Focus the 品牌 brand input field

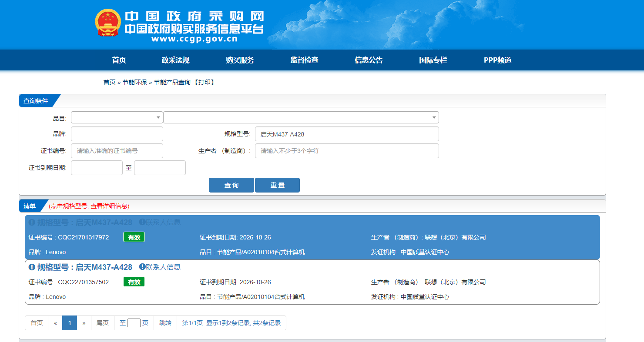tap(117, 134)
